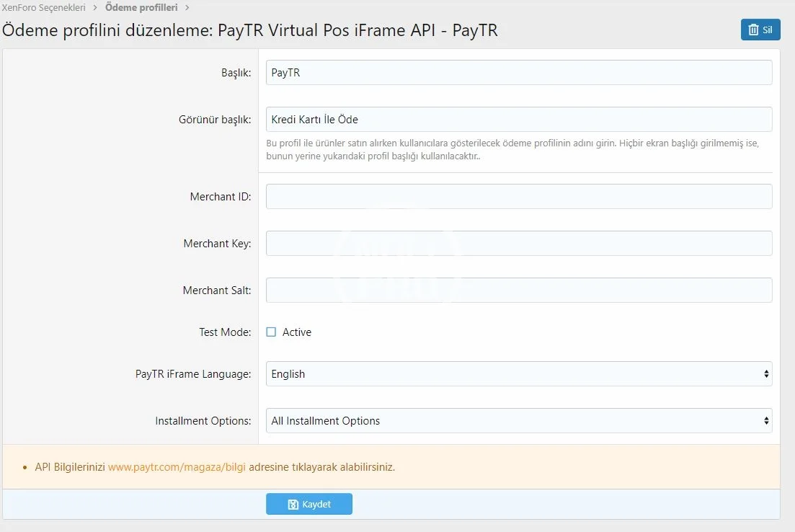The height and width of the screenshot is (532, 795).
Task: Click the Active label beside Test Mode
Action: point(297,332)
